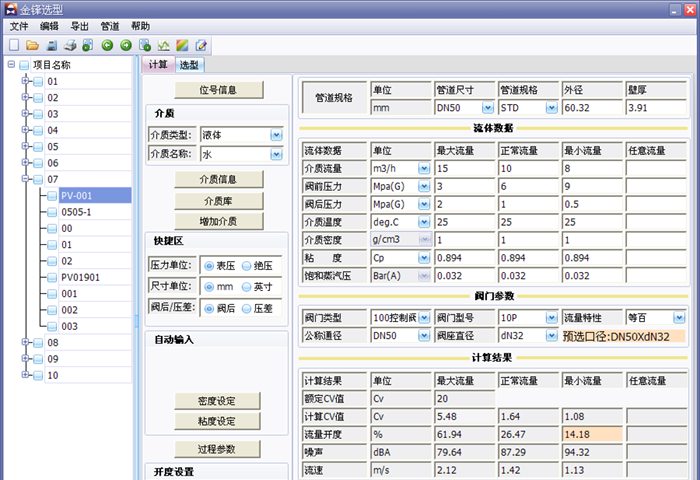The image size is (700, 480).
Task: Switch to the 选型 tab
Action: click(189, 65)
